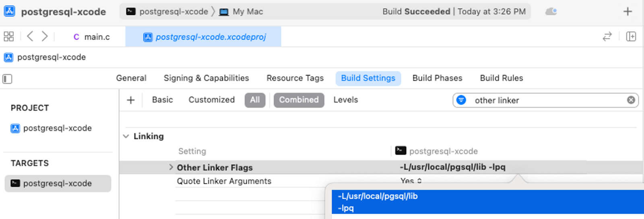Add a build setting with plus icon

(x=130, y=100)
